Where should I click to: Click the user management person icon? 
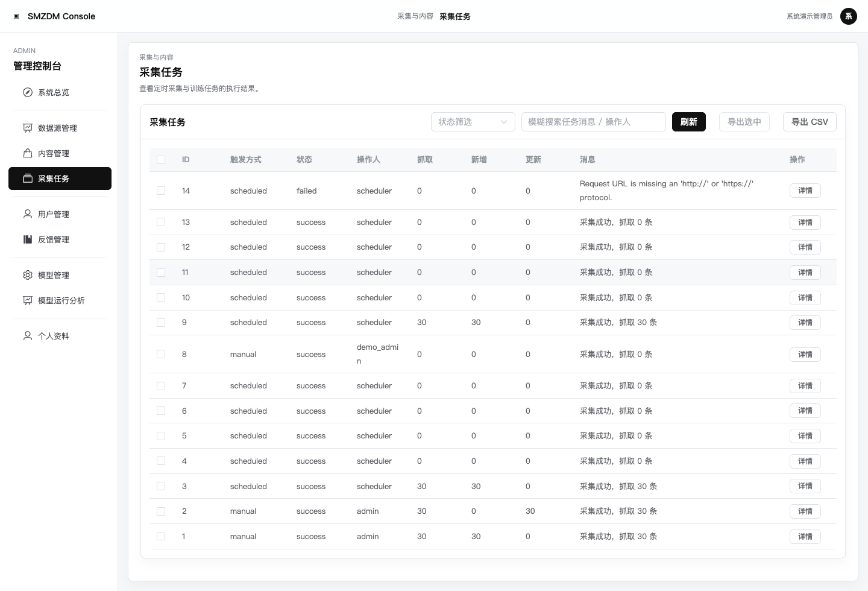(x=28, y=214)
